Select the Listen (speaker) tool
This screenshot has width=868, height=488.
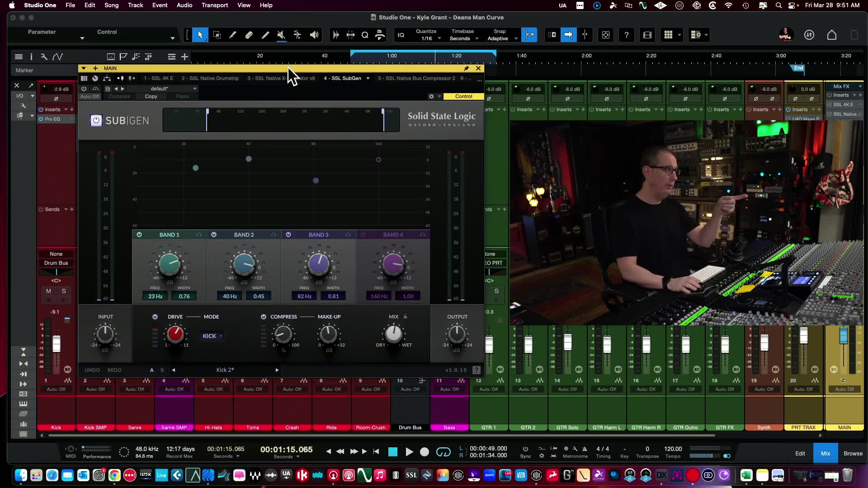(x=314, y=35)
